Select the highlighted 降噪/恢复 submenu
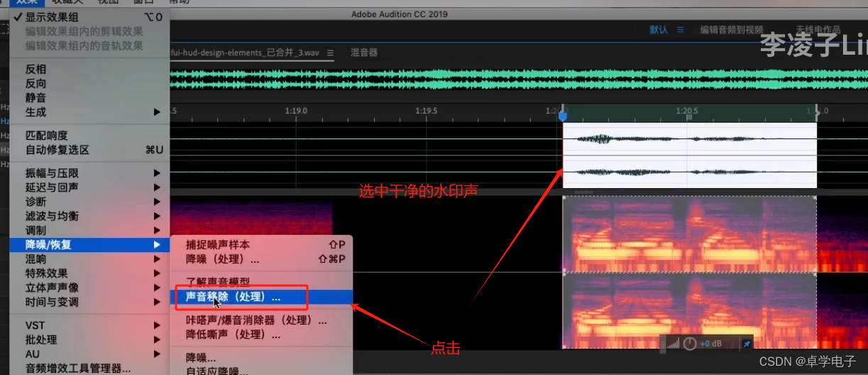Screen dimensions: 868x375 click(88, 245)
